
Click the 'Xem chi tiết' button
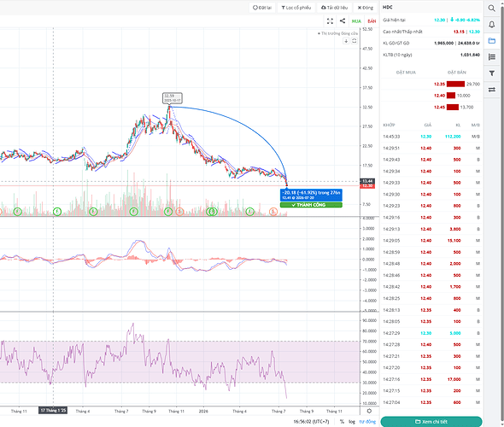click(431, 422)
